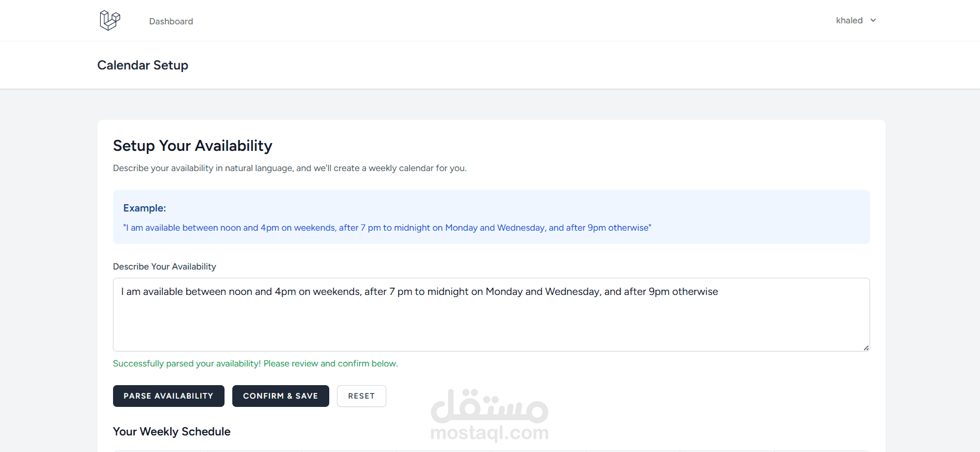Viewport: 980px width, 452px height.
Task: Open the khaled user dropdown menu
Action: point(856,20)
